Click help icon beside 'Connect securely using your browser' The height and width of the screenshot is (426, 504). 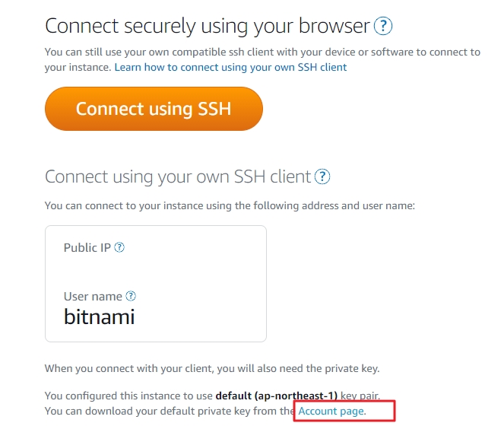tap(384, 27)
